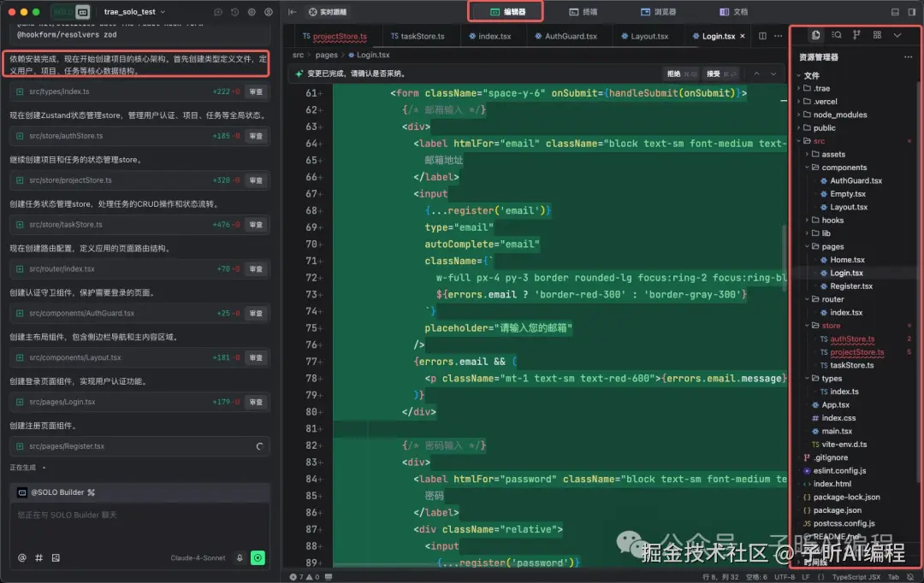Open the projectStore.ts editor tab
The height and width of the screenshot is (583, 924).
pos(335,36)
